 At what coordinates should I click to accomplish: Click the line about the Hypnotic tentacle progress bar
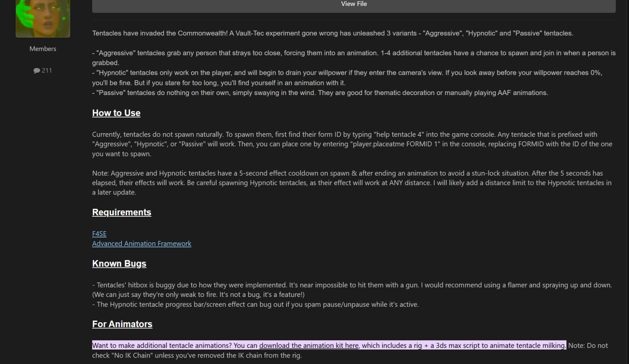click(x=255, y=304)
